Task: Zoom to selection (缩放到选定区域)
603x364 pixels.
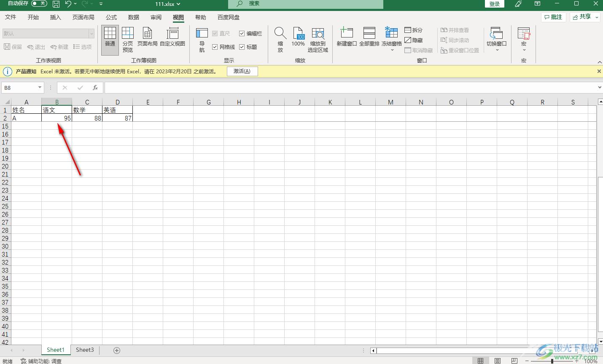Action: (x=318, y=39)
